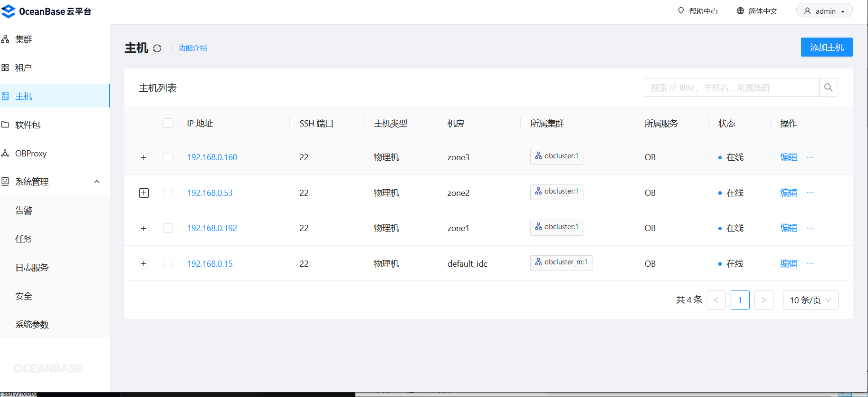
Task: Focus the host search input field
Action: tap(731, 87)
